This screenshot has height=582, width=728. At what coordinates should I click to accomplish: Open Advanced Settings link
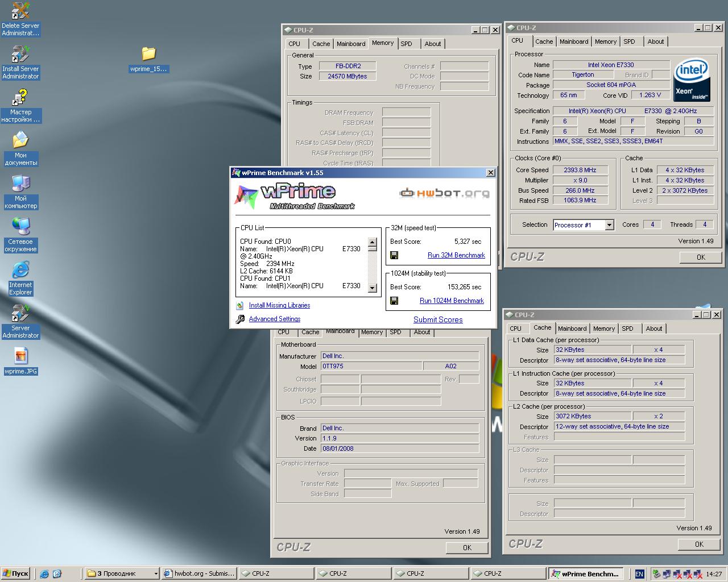[x=275, y=319]
